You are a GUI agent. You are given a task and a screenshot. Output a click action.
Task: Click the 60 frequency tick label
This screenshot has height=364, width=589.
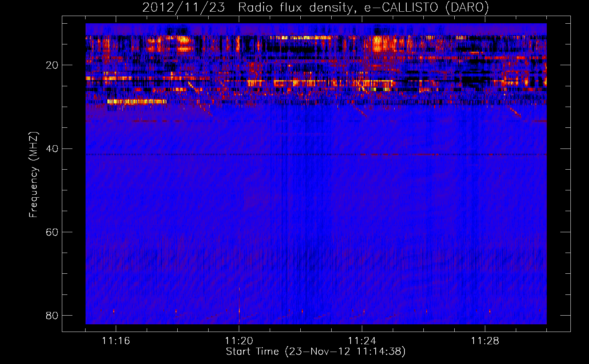click(52, 232)
